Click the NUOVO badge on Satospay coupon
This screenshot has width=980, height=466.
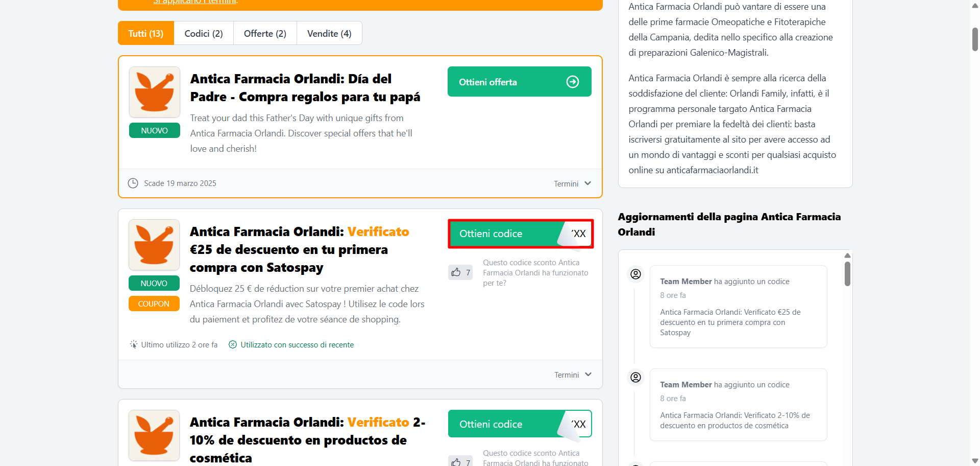point(154,283)
